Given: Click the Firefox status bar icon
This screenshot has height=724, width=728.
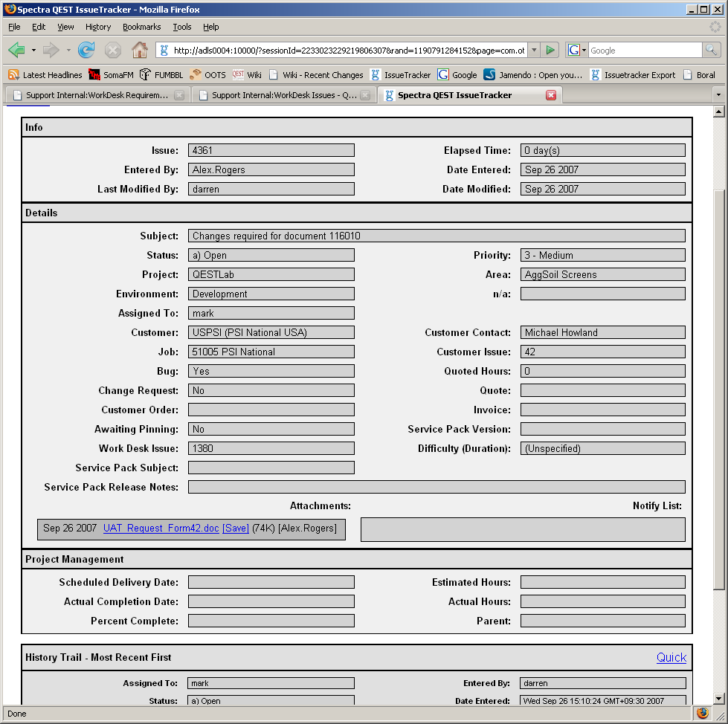Looking at the screenshot, I should [702, 714].
